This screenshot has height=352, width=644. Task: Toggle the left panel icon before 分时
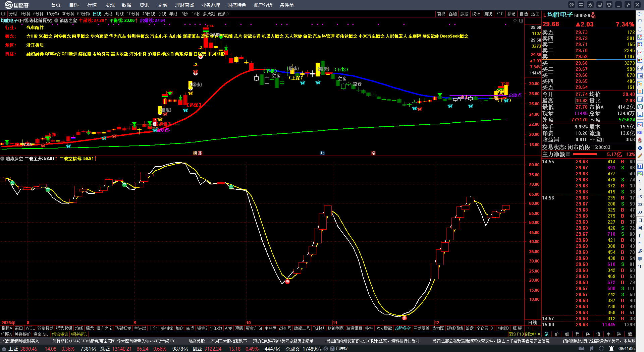[x=3, y=14]
